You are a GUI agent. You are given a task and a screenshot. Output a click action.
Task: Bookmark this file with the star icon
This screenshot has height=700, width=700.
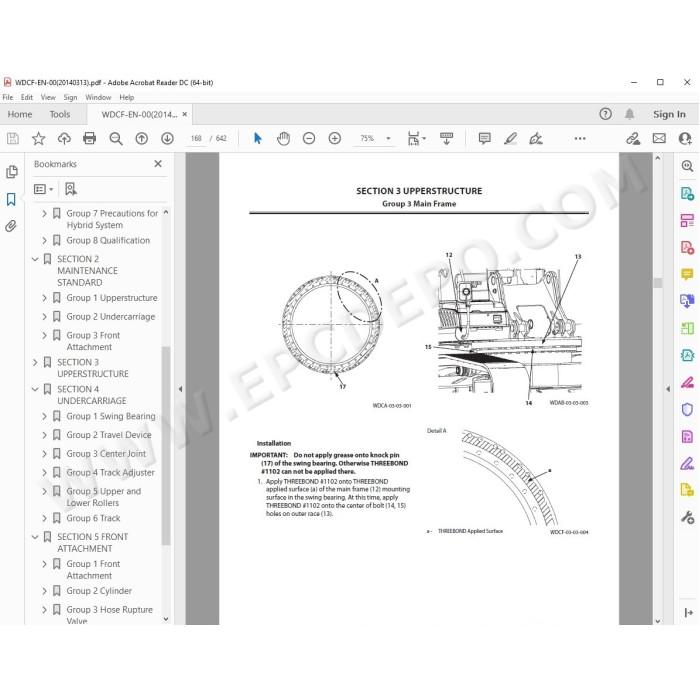coord(38,138)
